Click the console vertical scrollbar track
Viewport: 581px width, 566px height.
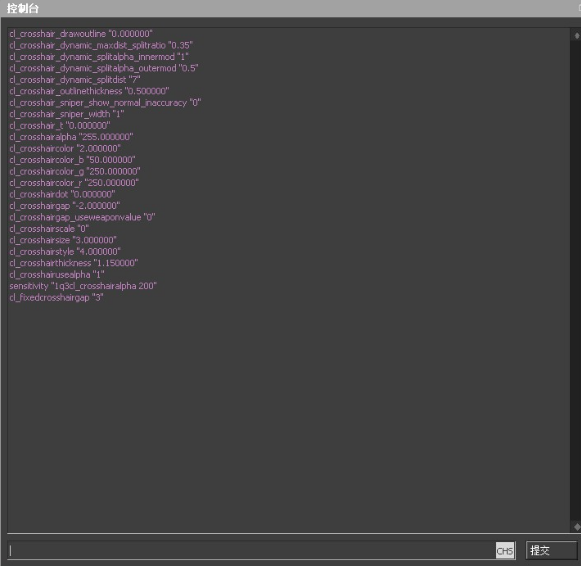[577, 282]
